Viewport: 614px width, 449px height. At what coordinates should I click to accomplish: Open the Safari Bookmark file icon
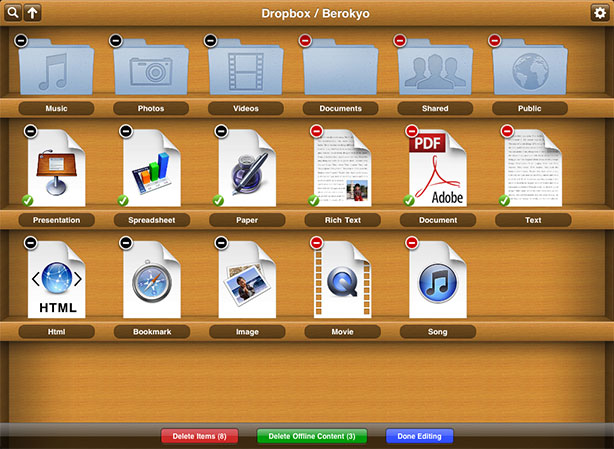point(152,279)
